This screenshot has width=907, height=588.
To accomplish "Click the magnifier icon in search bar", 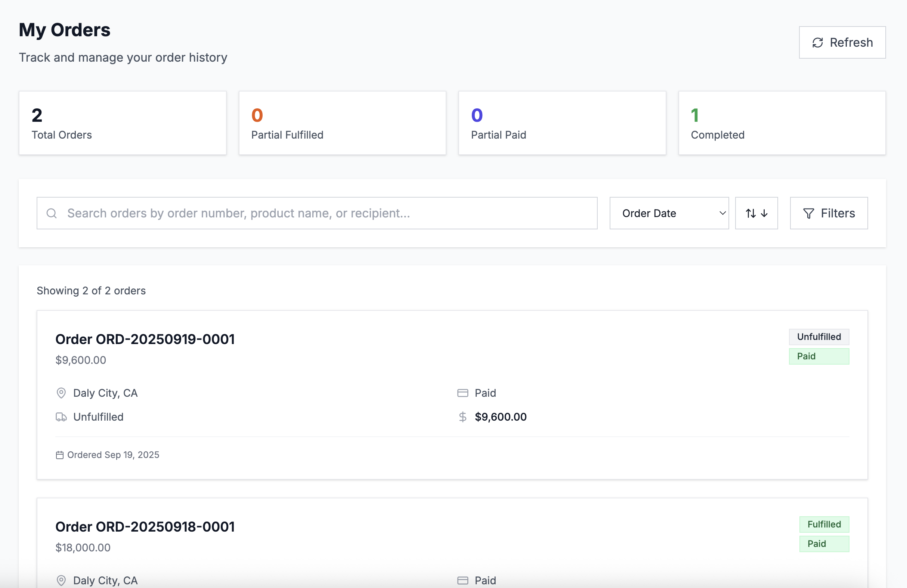I will (x=52, y=213).
